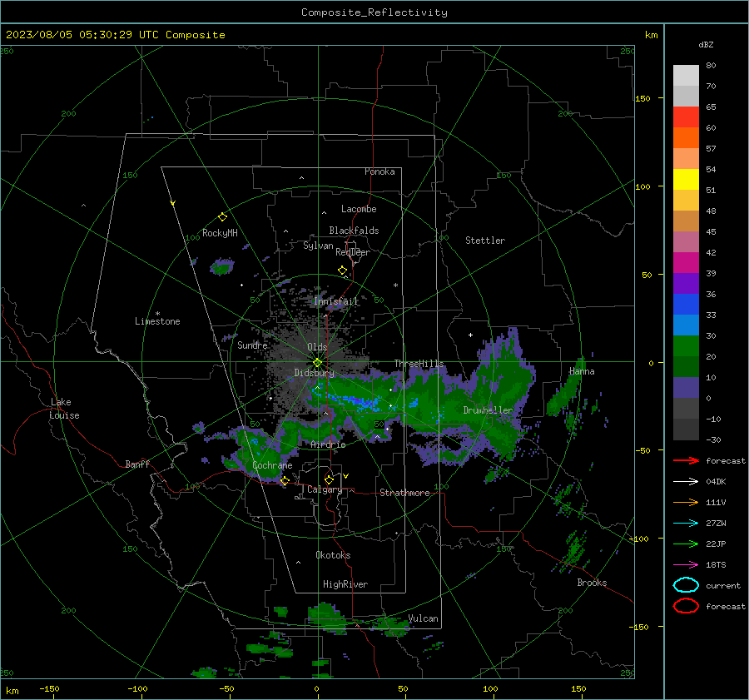Click the white 04DK arrow icon
Screen dimensions: 749x700
[686, 481]
